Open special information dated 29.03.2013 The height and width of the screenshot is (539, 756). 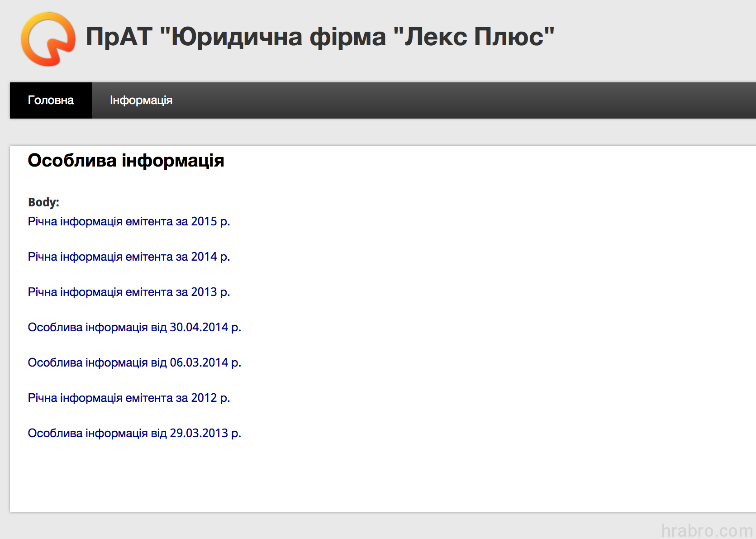[134, 433]
